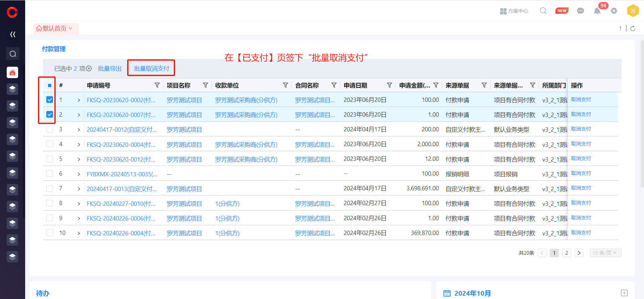This screenshot has height=299, width=644.
Task: Open the 10 条/页 page size dropdown
Action: click(x=605, y=253)
